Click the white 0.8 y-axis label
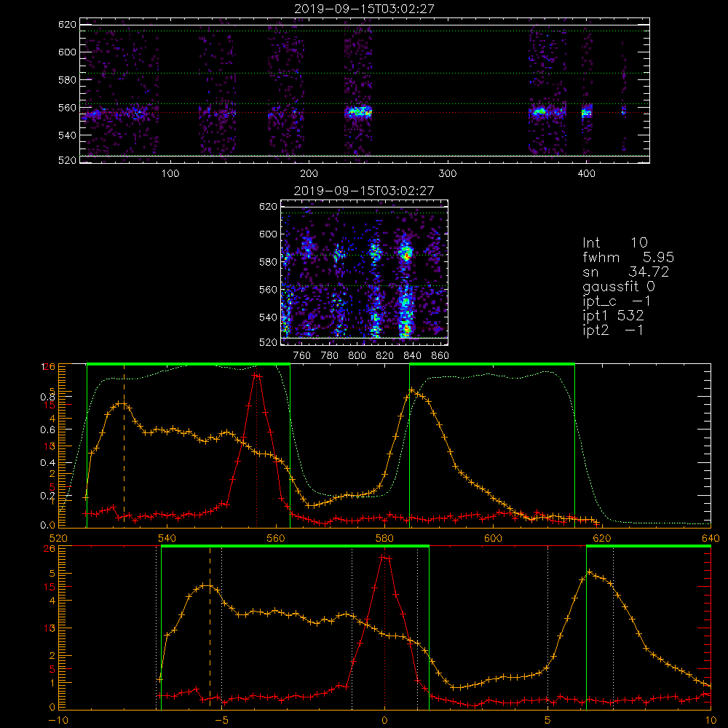The image size is (728, 728). click(x=47, y=397)
